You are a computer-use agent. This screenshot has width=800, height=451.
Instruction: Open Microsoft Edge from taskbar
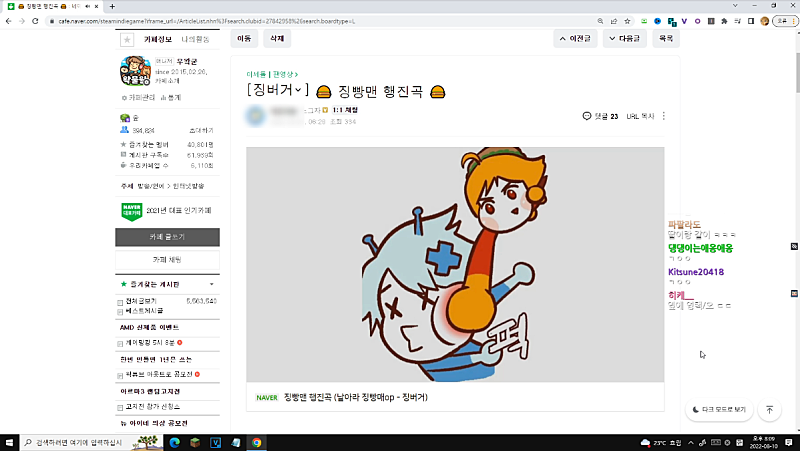coord(174,442)
